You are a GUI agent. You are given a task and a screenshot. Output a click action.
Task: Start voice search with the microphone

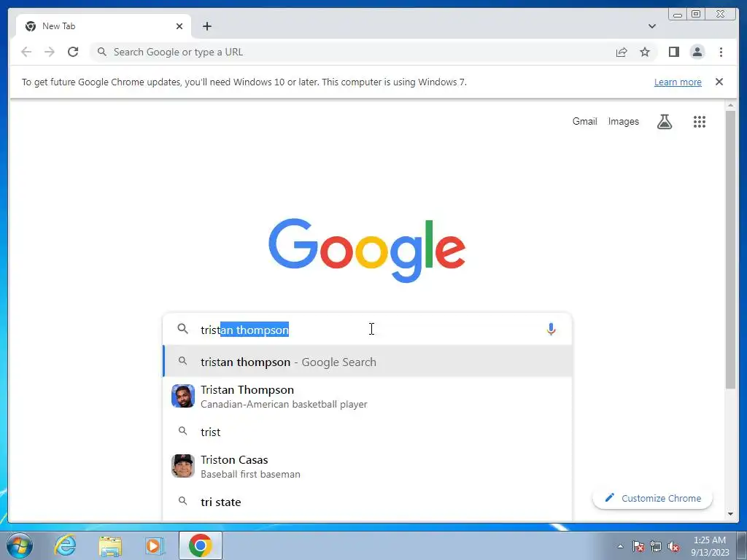[x=551, y=329]
